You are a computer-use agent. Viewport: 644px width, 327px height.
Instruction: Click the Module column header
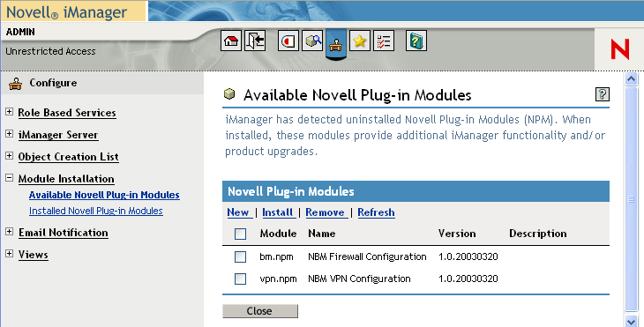(x=278, y=234)
